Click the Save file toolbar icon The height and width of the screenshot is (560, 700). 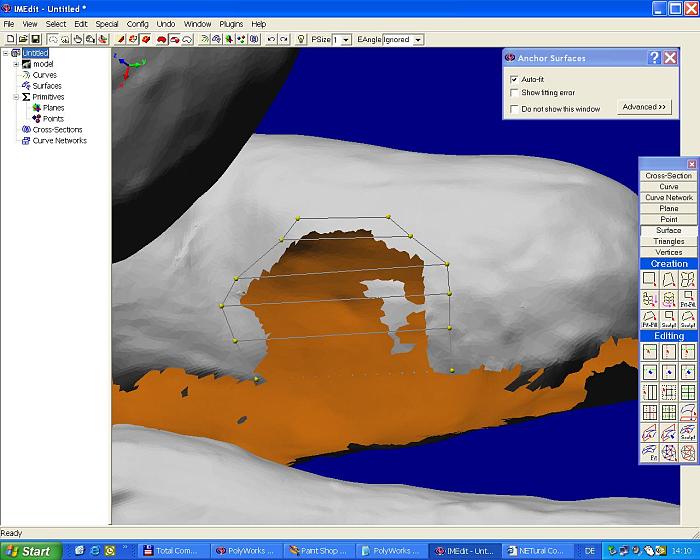point(35,39)
